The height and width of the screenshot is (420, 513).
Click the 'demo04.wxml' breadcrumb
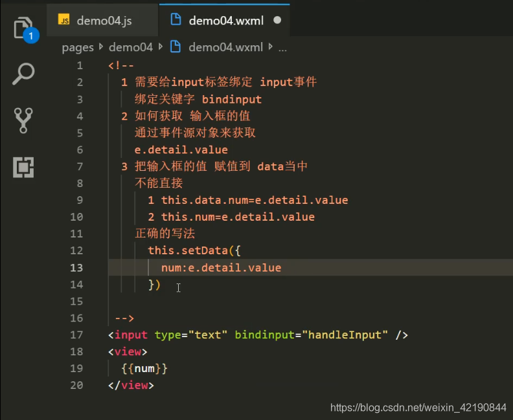[226, 47]
